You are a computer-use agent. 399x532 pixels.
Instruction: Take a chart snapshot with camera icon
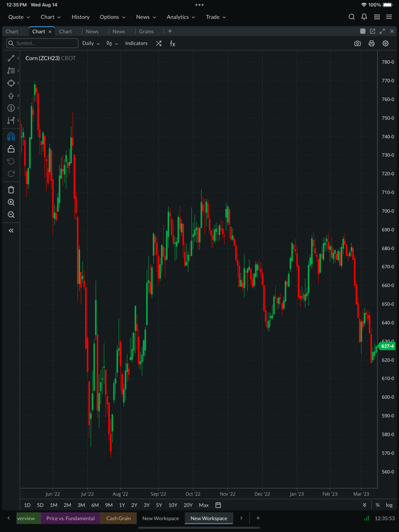(357, 43)
